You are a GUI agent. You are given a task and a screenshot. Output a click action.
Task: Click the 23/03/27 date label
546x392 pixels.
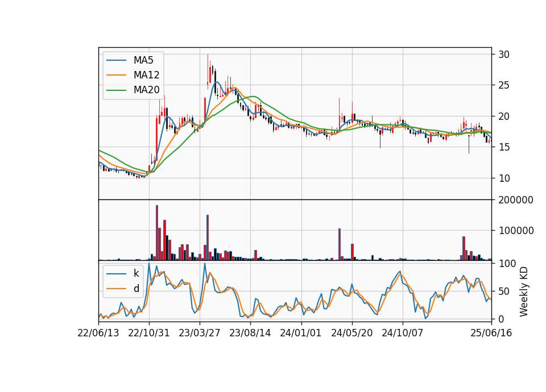coord(200,333)
